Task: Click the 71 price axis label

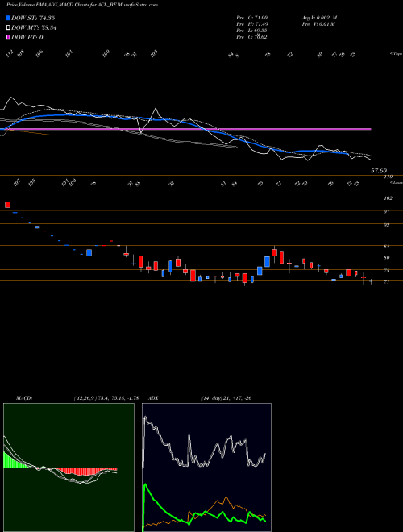Action: tap(387, 281)
